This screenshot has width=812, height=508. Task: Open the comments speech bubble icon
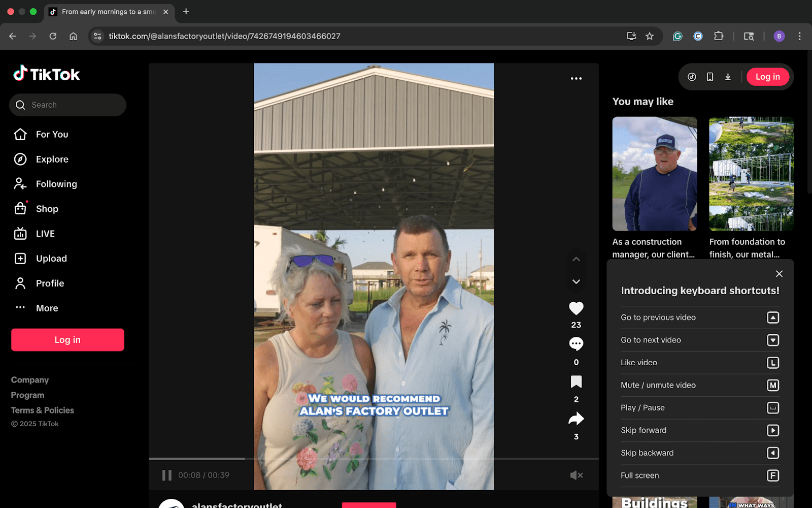click(576, 344)
